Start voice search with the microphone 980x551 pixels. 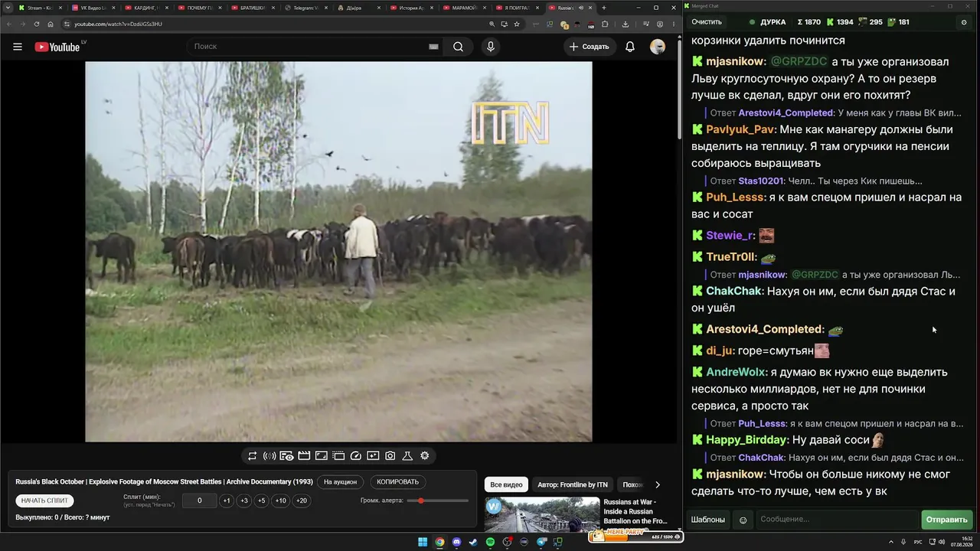click(491, 47)
